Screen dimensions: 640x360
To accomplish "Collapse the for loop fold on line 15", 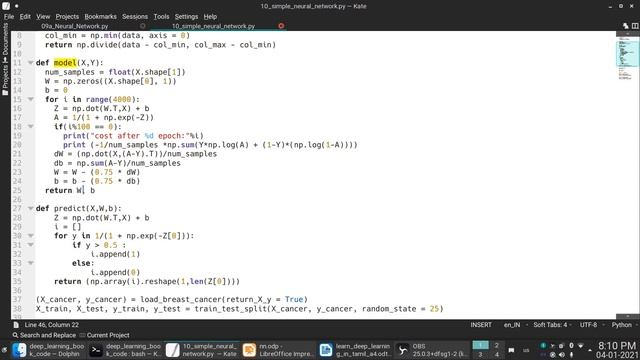I will 31,99.
